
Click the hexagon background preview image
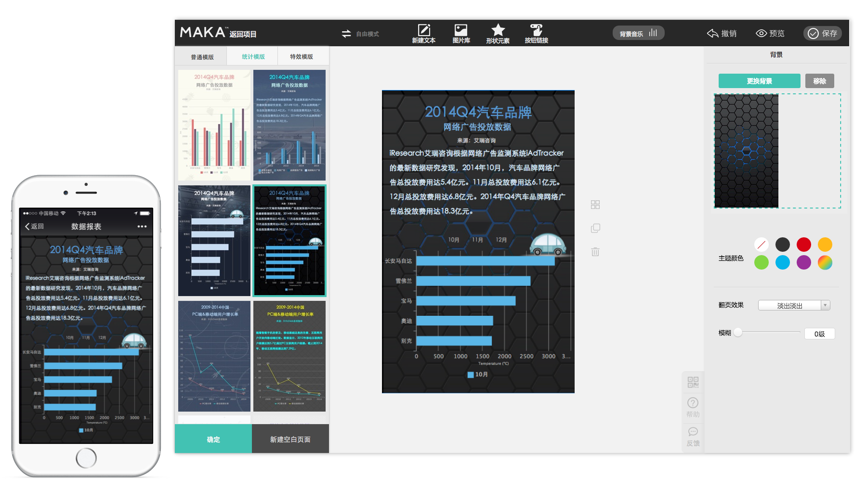(746, 151)
